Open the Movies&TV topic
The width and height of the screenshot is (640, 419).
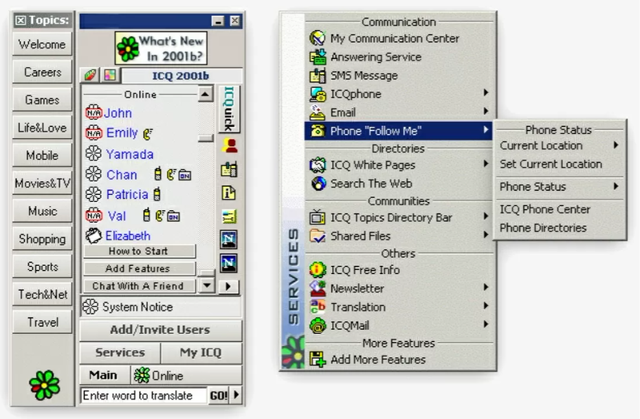pos(42,184)
